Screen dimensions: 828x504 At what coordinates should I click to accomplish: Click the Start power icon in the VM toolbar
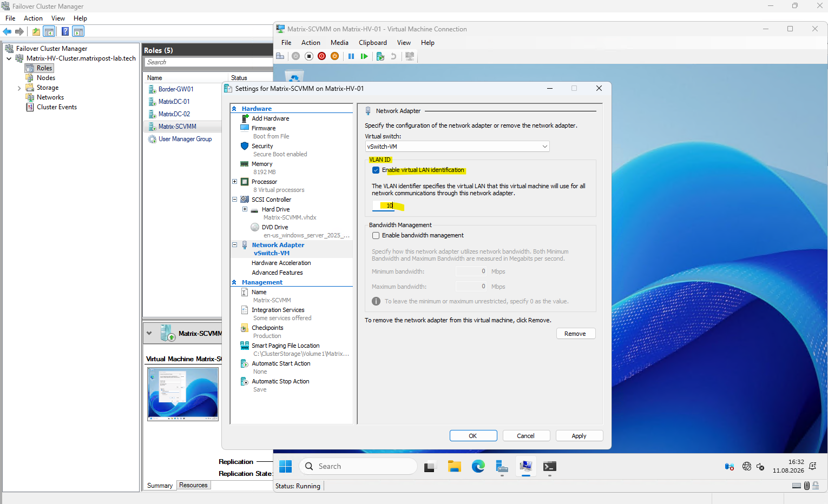tap(295, 56)
